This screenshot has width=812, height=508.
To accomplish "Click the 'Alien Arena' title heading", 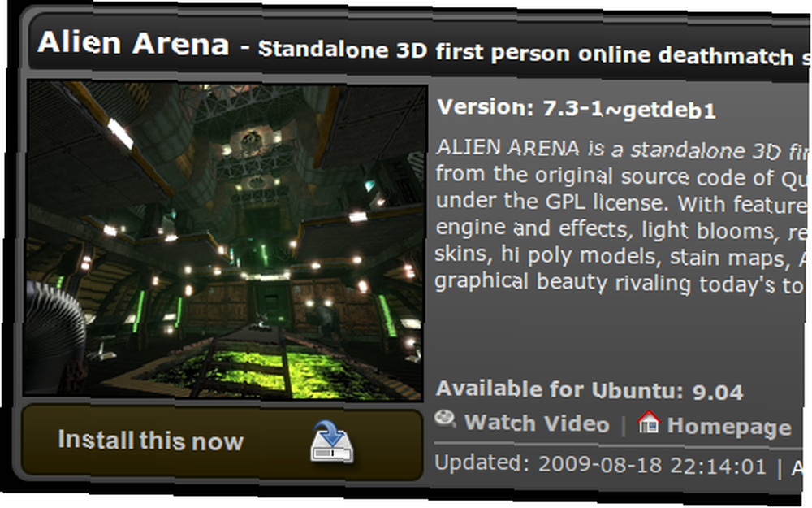I will click(x=134, y=42).
